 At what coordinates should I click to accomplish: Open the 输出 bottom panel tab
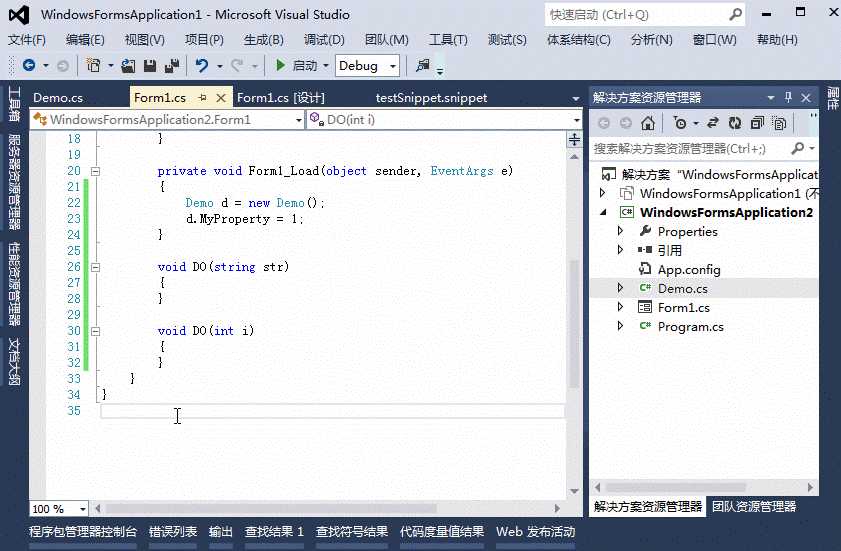tap(220, 532)
